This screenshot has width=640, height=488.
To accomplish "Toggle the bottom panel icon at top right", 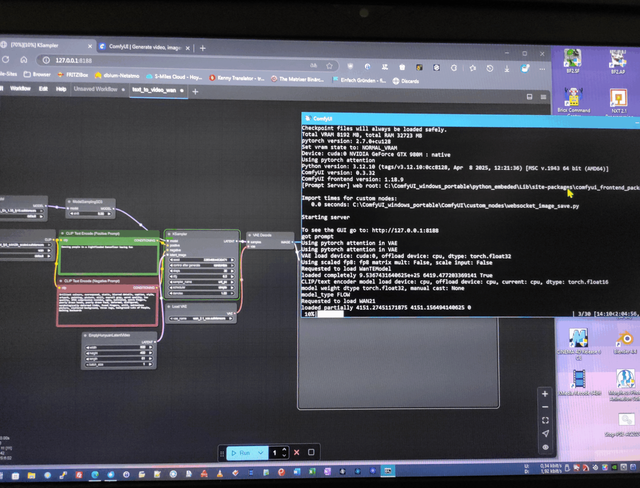I will [x=529, y=97].
